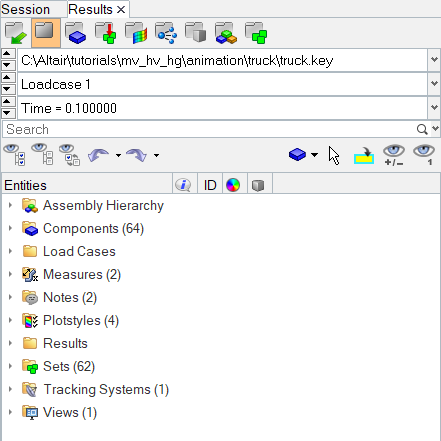
Task: Open the Assembly view folder icon
Action: tap(226, 33)
